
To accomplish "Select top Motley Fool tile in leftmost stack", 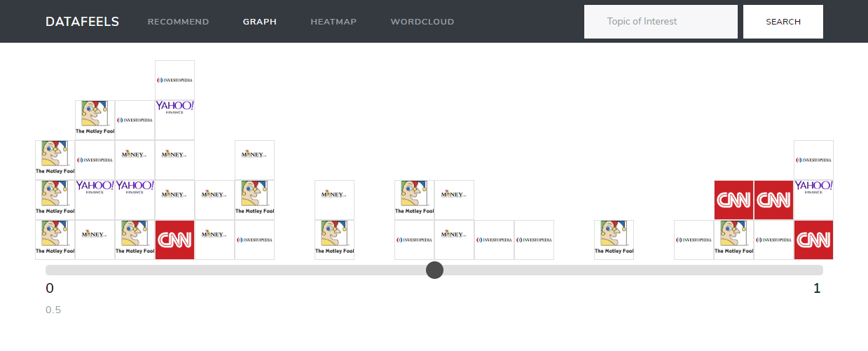I will (x=55, y=160).
